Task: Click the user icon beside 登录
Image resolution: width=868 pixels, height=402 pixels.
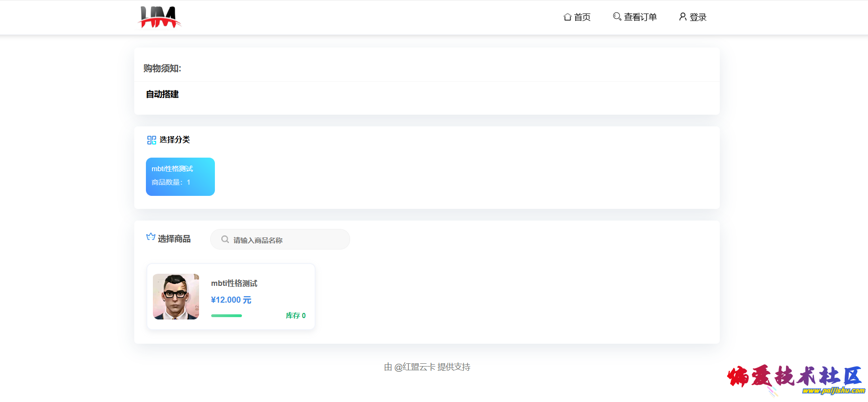Action: click(x=682, y=17)
